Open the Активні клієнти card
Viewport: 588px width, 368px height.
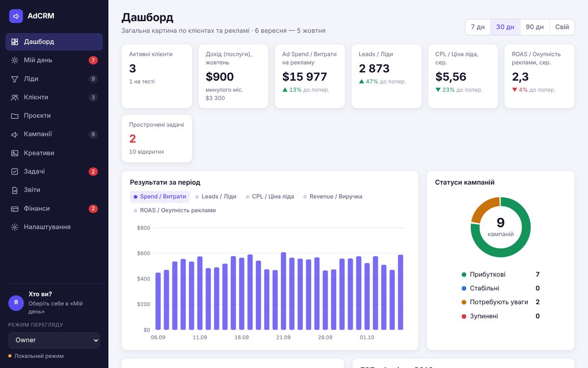pyautogui.click(x=157, y=76)
